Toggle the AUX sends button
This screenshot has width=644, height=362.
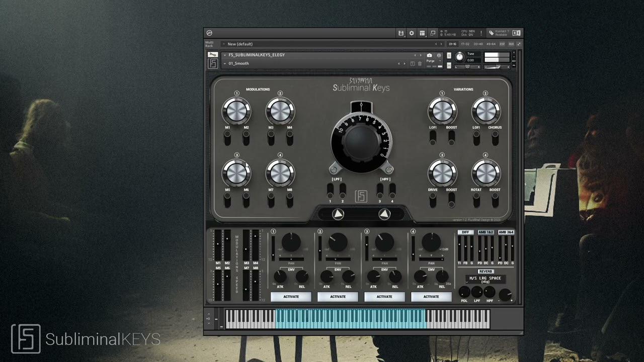pos(511,44)
